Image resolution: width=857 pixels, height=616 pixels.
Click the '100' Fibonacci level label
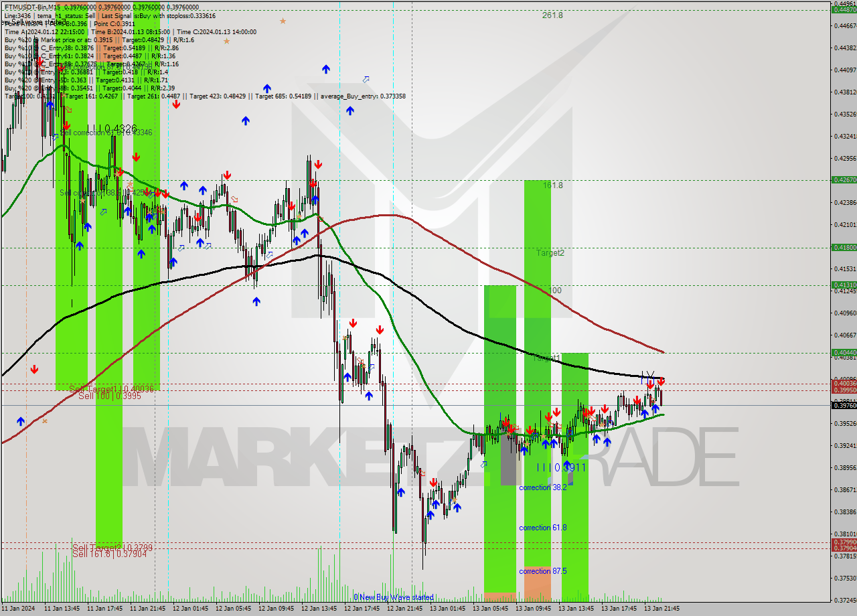coord(554,291)
